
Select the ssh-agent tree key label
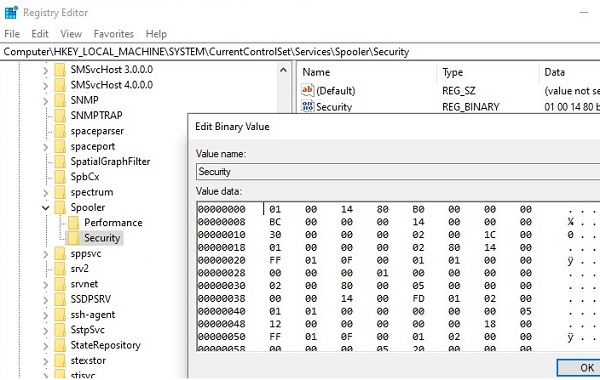click(93, 315)
